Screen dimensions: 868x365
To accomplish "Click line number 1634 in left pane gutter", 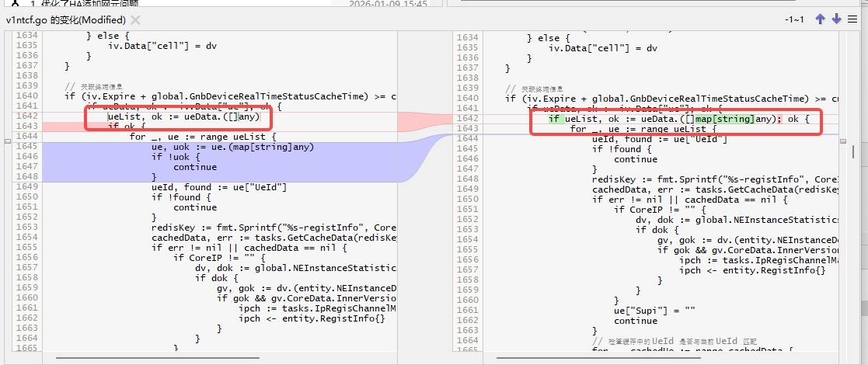I will click(x=26, y=37).
